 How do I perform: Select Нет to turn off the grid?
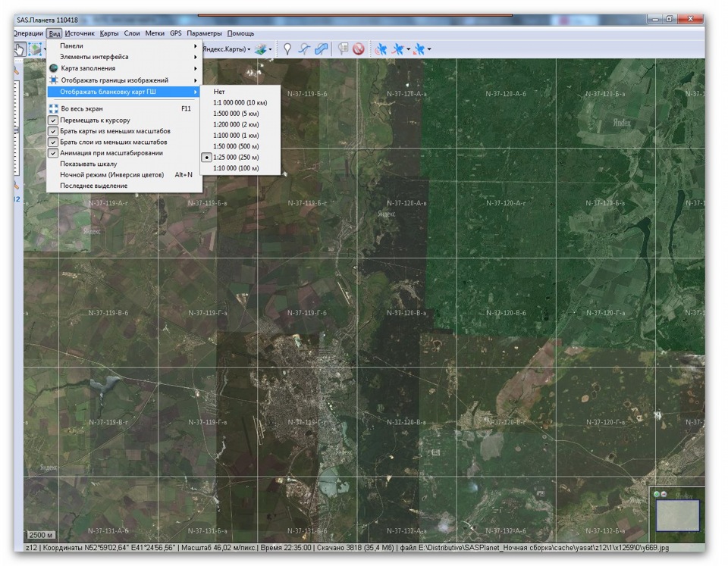(240, 92)
